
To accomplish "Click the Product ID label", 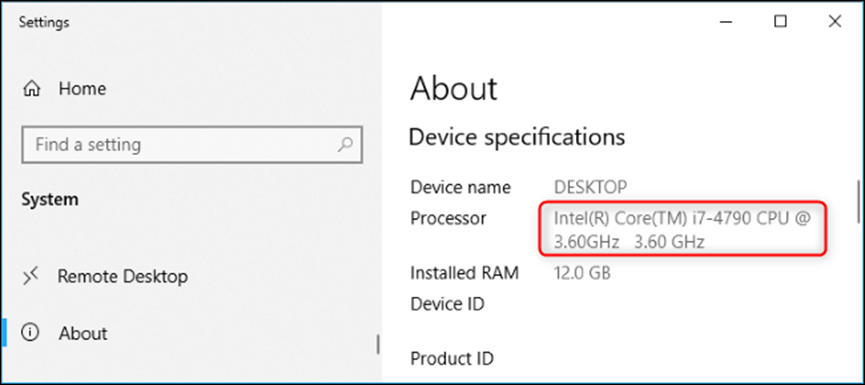I will coord(452,359).
